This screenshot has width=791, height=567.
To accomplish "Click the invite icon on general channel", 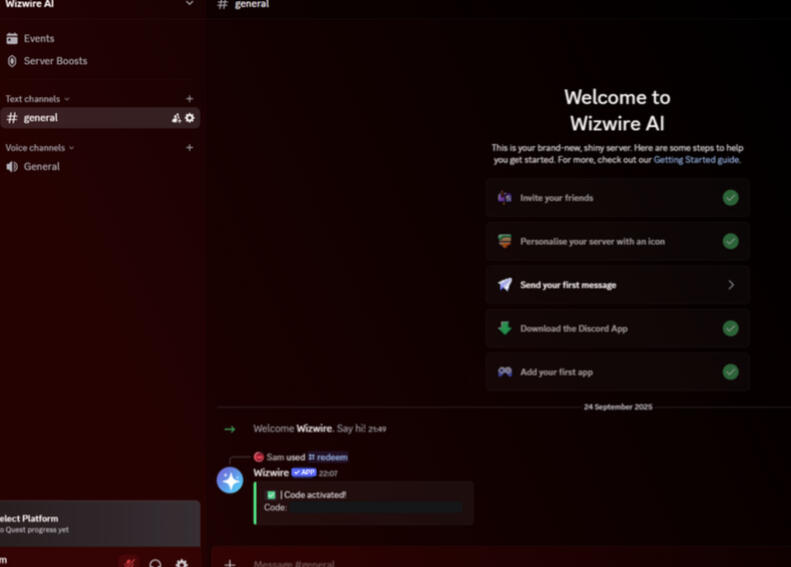I will (176, 118).
